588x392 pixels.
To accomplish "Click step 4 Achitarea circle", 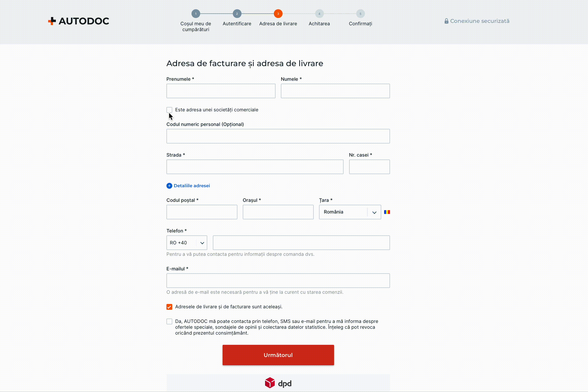I will (319, 14).
